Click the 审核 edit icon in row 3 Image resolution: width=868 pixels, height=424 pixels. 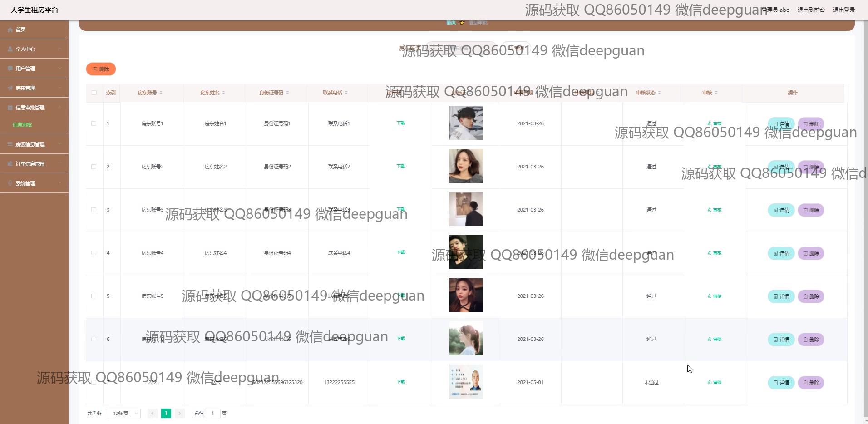click(x=709, y=210)
